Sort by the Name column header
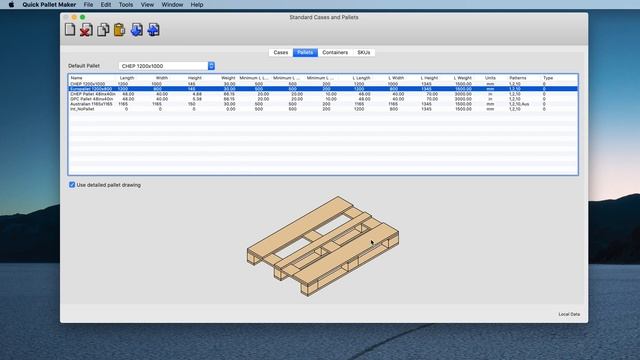The image size is (640, 360). point(76,78)
